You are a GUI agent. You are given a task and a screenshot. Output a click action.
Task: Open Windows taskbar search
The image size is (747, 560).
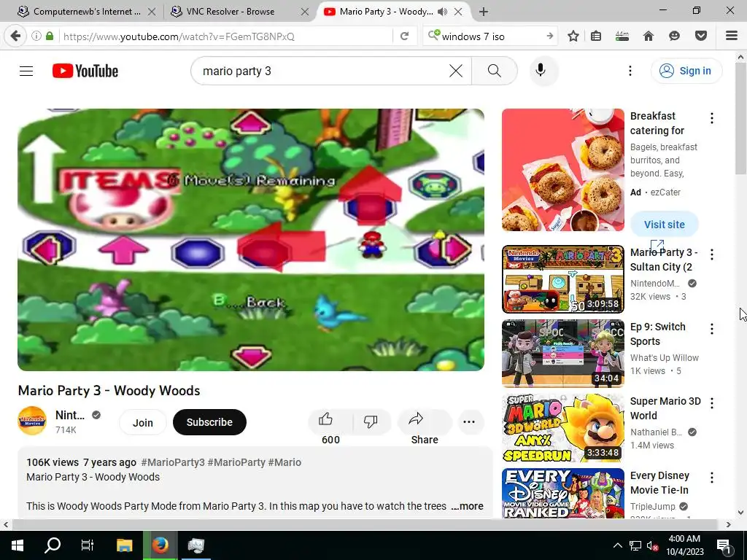53,545
